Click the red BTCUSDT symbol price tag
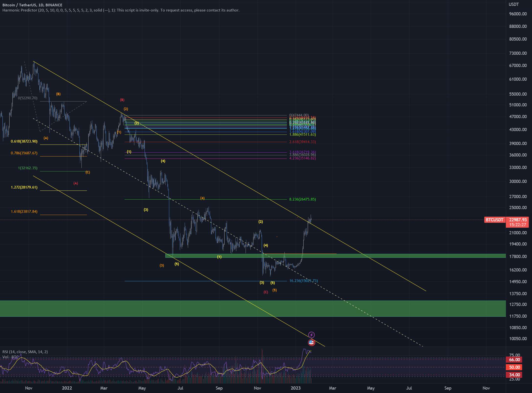The height and width of the screenshot is (393, 532). [x=494, y=220]
